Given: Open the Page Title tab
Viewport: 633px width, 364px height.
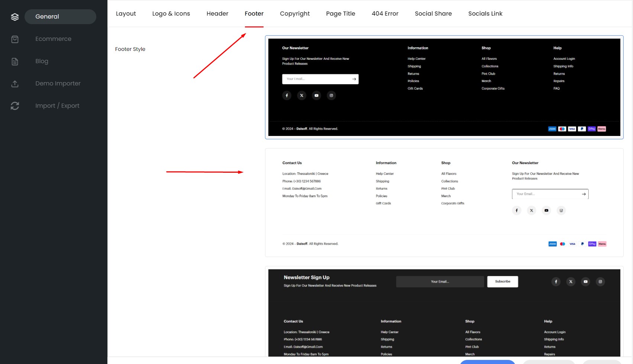Looking at the screenshot, I should 340,14.
